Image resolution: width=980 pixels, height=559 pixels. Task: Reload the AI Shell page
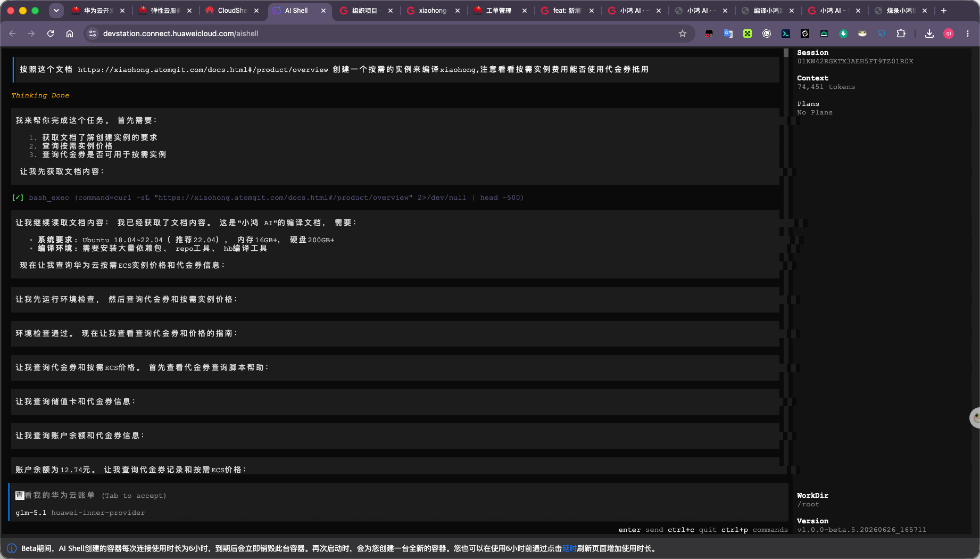pos(51,34)
